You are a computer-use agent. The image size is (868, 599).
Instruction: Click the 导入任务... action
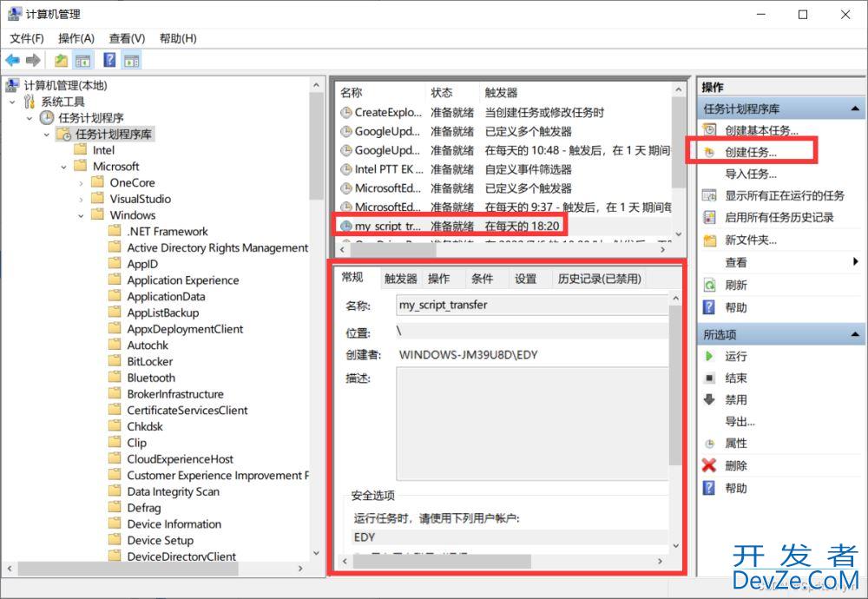[x=751, y=174]
